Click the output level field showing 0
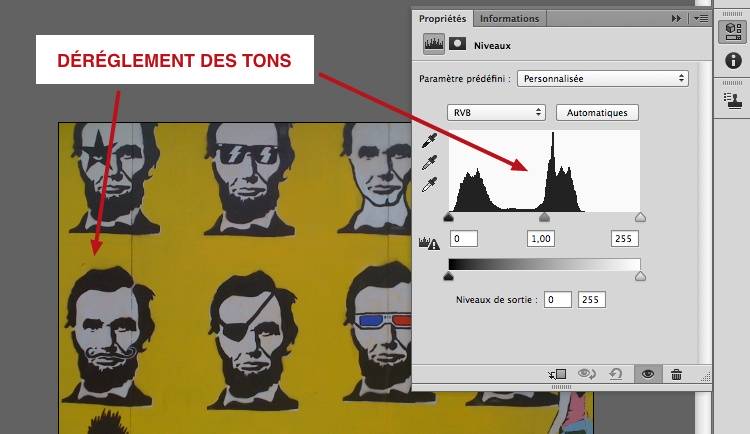This screenshot has height=434, width=750. coord(558,300)
